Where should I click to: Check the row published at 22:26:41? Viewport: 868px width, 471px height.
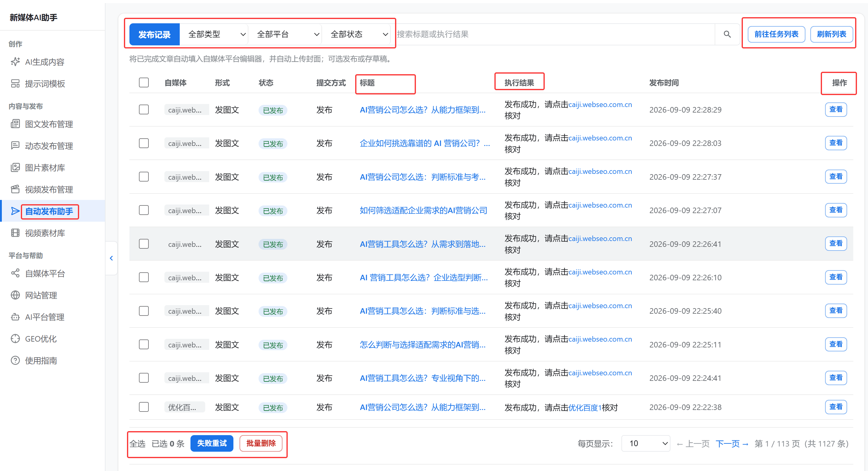(144, 243)
